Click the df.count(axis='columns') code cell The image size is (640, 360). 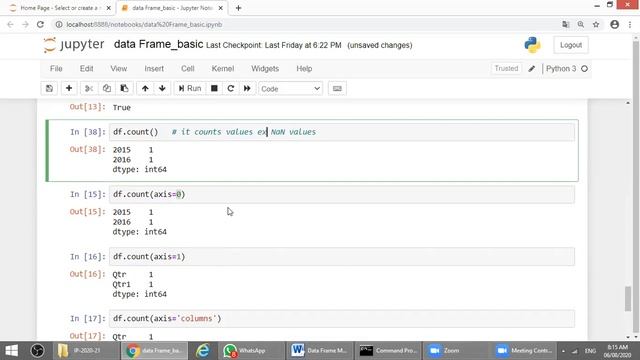tap(342, 319)
